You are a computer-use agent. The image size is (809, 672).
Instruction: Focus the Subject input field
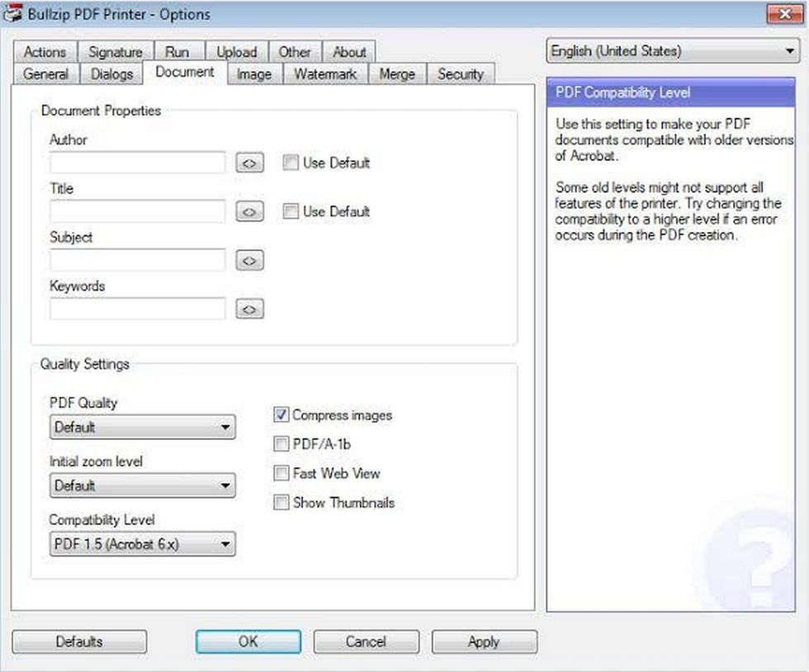(x=138, y=260)
